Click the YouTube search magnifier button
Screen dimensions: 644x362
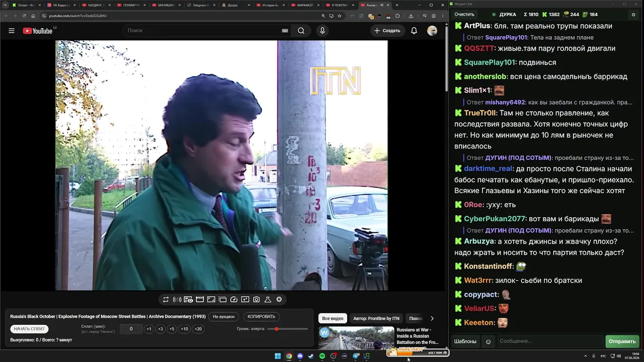301,31
